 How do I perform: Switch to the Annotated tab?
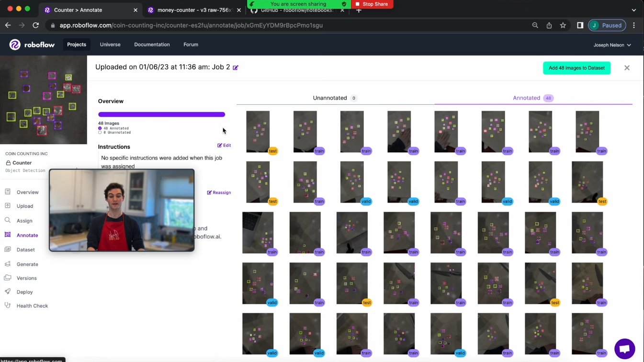pyautogui.click(x=533, y=98)
